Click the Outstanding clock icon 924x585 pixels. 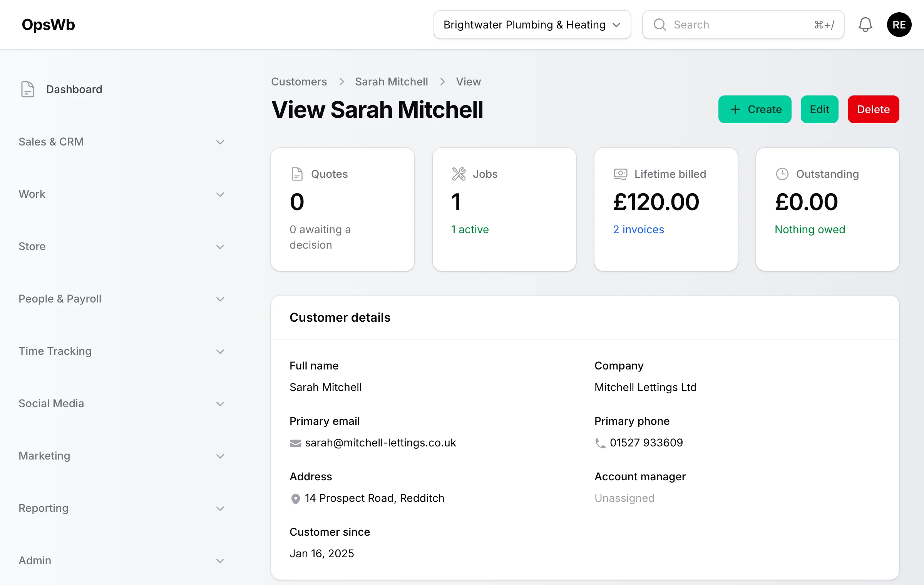coord(782,174)
